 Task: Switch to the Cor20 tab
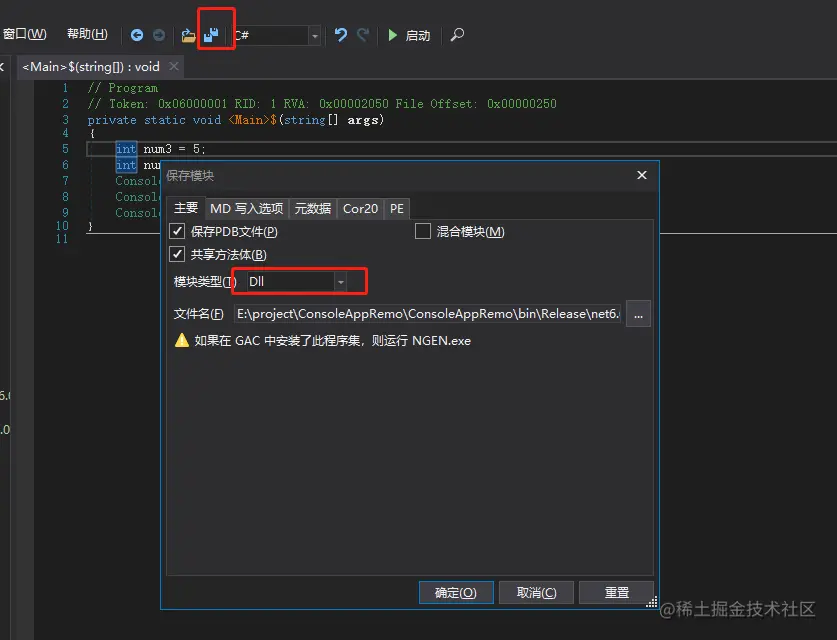[x=360, y=209]
